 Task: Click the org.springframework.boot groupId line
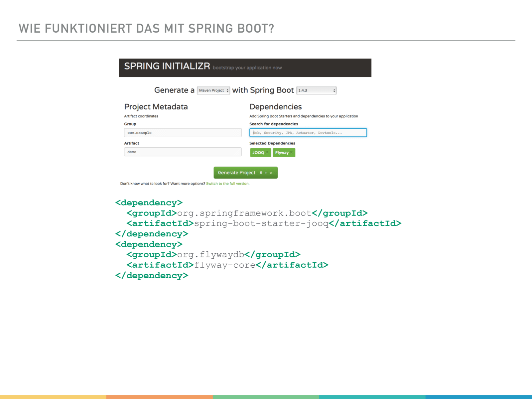[x=247, y=213]
